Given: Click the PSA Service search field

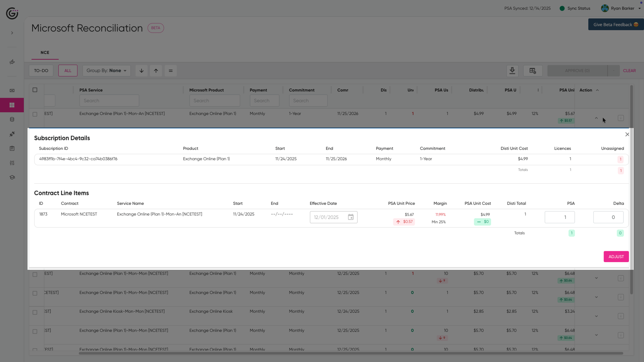Looking at the screenshot, I should 109,101.
